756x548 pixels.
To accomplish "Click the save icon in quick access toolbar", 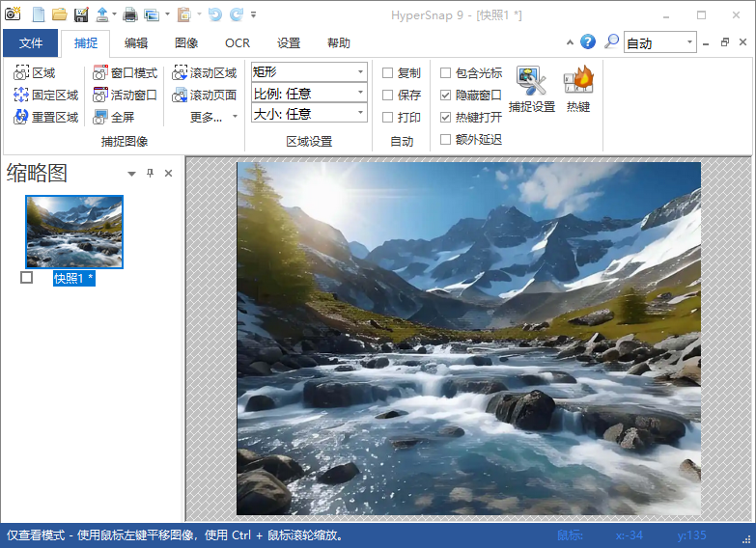I will [80, 14].
